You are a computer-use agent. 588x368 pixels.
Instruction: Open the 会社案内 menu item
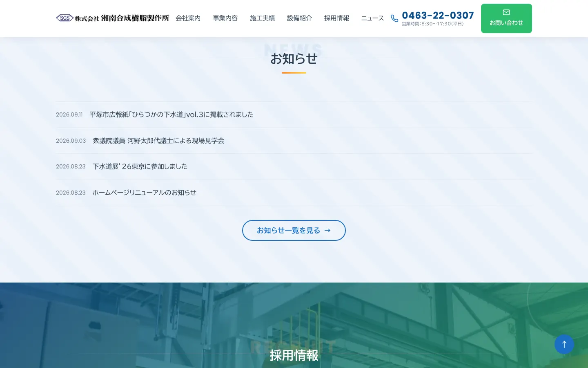point(188,18)
